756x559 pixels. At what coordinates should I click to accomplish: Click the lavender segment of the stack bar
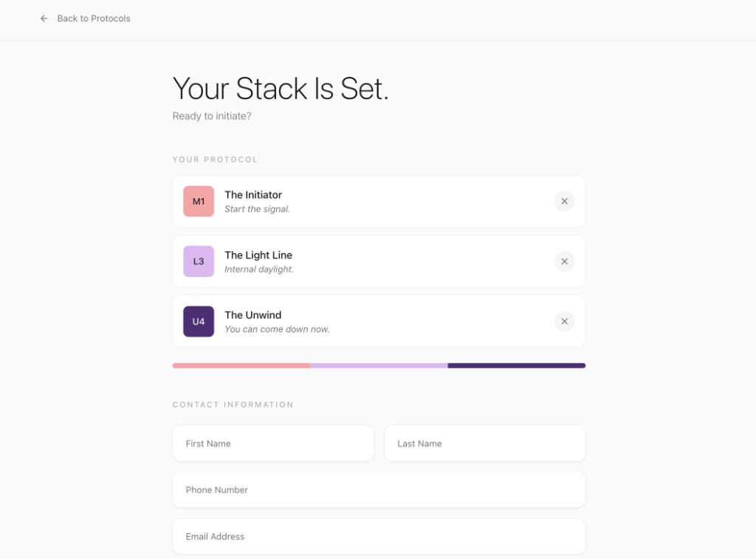point(379,366)
